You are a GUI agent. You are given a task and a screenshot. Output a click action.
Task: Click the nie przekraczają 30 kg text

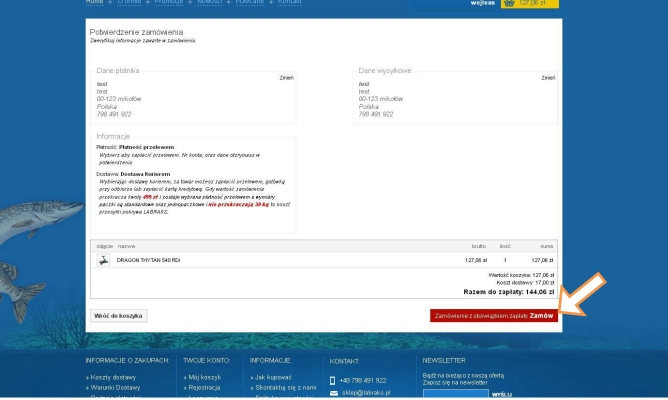point(239,205)
